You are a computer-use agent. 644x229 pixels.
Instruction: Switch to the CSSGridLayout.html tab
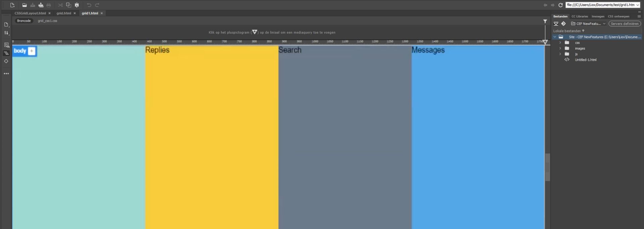click(30, 13)
